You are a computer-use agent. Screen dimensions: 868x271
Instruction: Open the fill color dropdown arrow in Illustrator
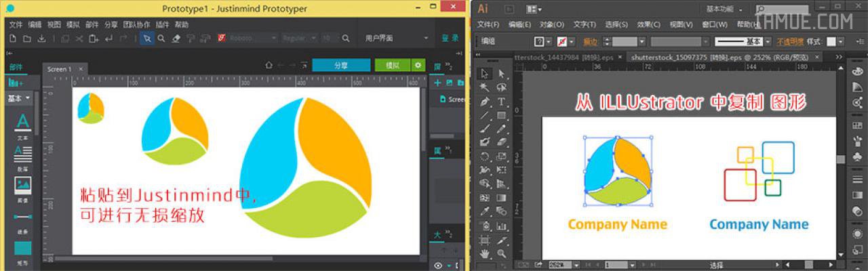(549, 41)
